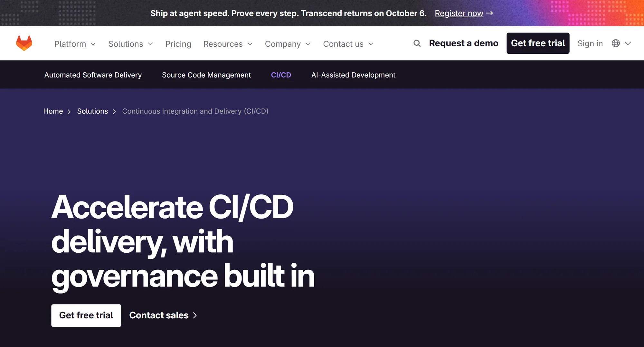Click the header Get free trial button
Viewport: 644px width, 347px height.
click(x=538, y=43)
